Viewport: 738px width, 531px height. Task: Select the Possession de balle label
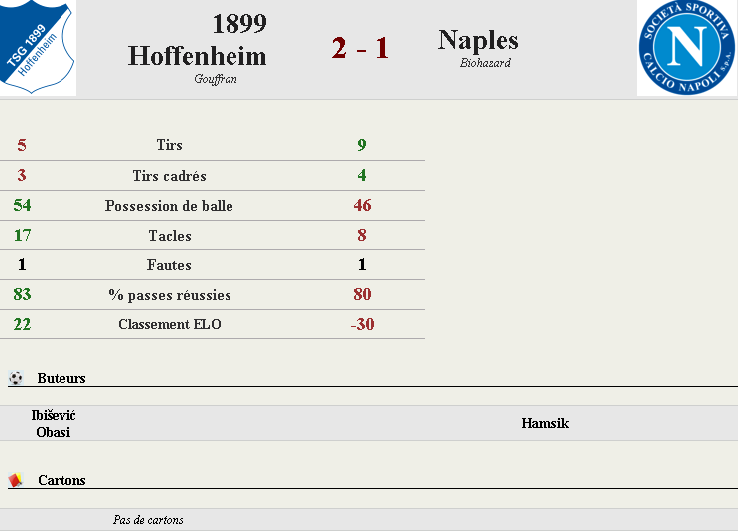pos(168,206)
